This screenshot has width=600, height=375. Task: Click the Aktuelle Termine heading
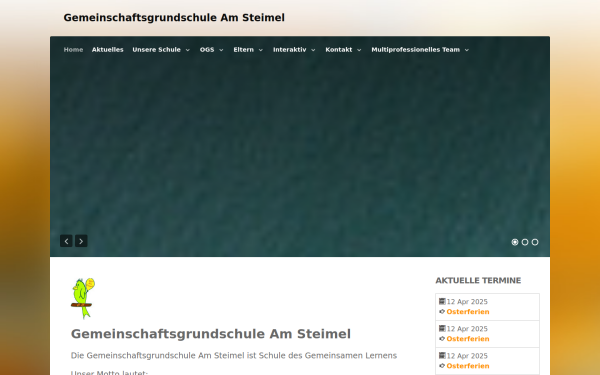tap(478, 280)
